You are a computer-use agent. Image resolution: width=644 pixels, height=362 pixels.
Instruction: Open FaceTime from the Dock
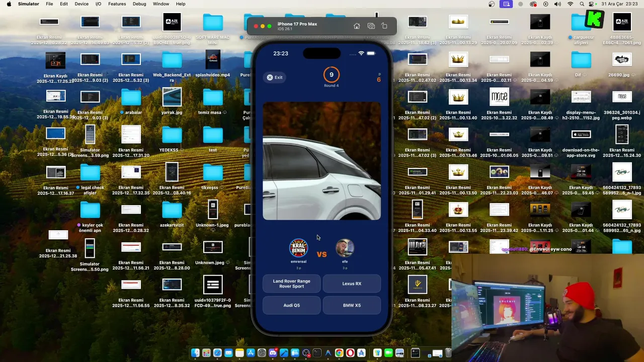click(x=388, y=353)
